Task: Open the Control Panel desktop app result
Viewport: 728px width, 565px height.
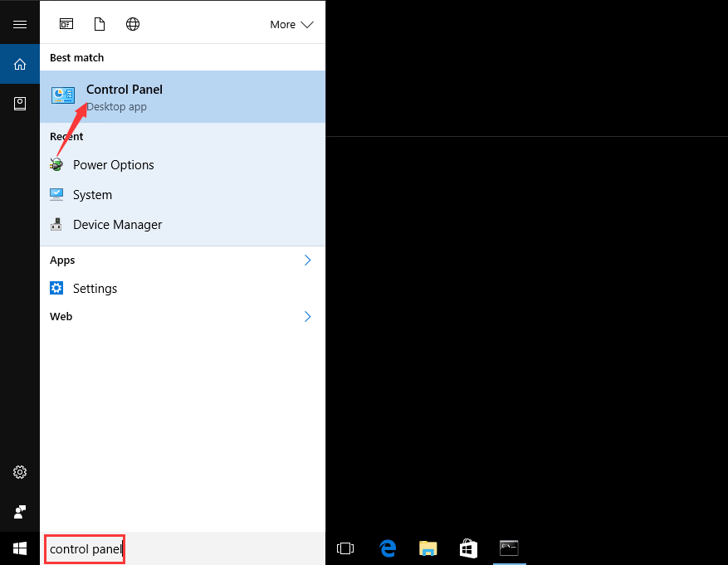Action: 183,96
